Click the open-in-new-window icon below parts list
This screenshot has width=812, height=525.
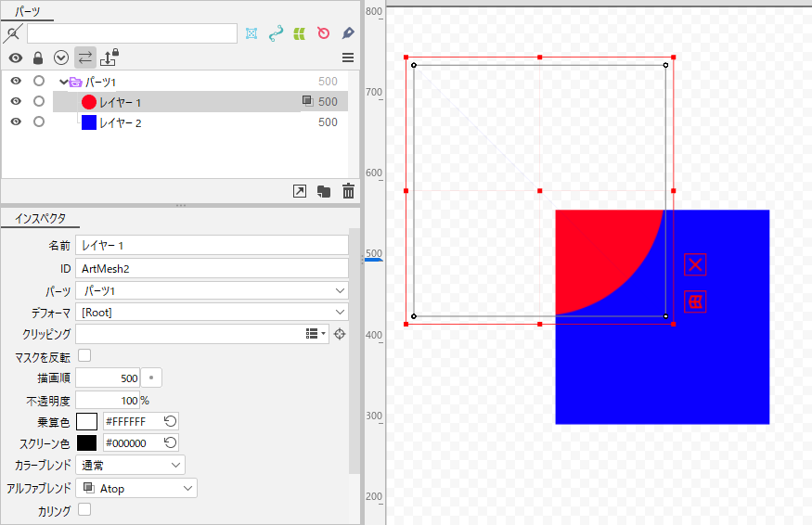pos(300,191)
